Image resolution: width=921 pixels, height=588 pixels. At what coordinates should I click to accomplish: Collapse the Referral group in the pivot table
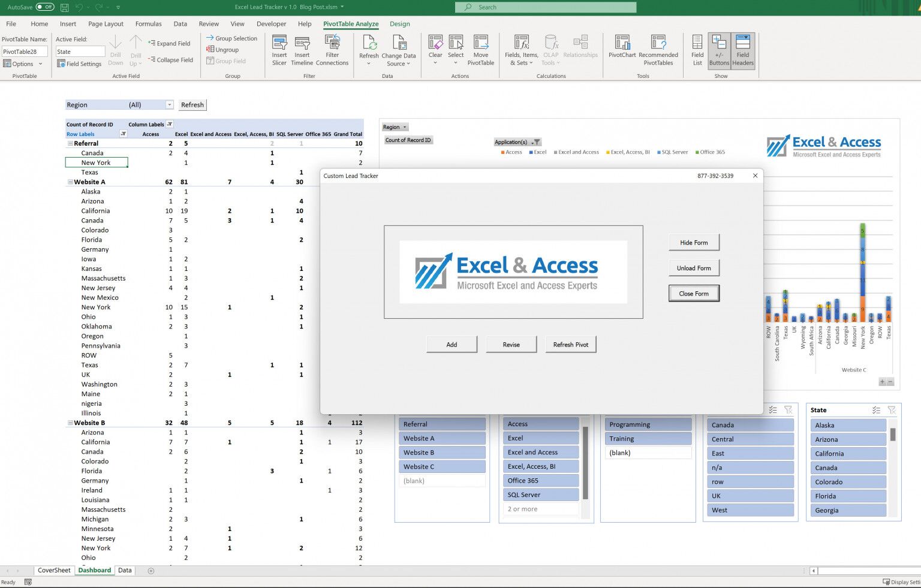(x=70, y=143)
